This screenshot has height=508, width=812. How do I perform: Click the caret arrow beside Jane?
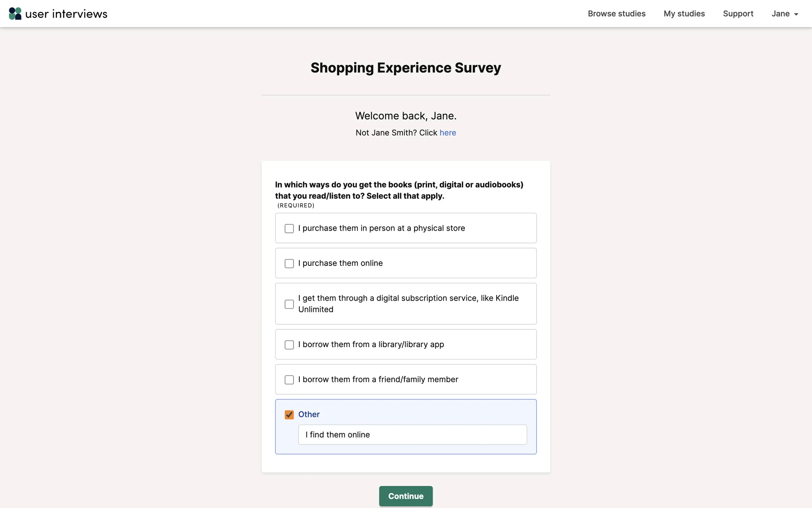[x=796, y=14]
